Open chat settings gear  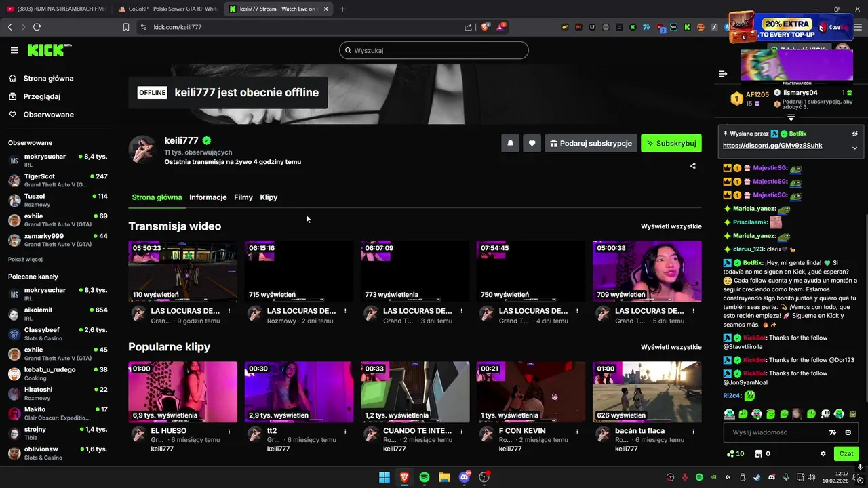[x=823, y=454]
